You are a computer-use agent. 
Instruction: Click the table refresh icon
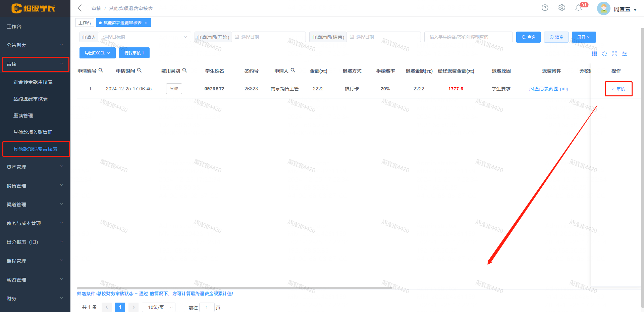(x=604, y=54)
